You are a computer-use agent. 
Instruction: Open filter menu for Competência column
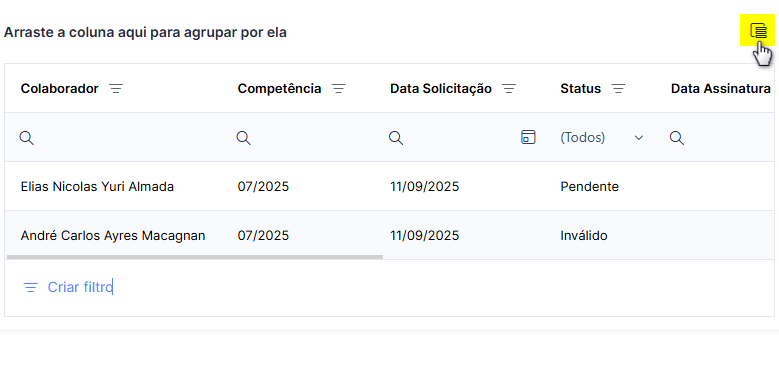click(x=338, y=89)
